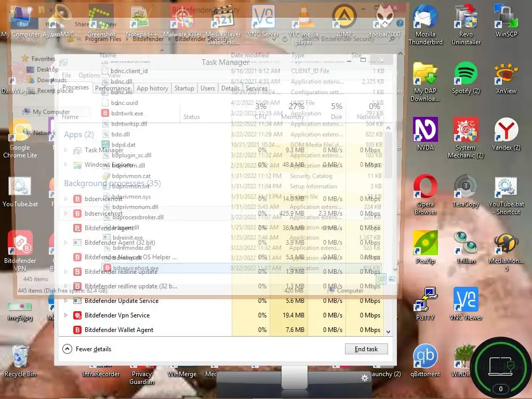Select Downloads in the Explorer sidebar
Viewport: 532px width, 399px height.
[51, 80]
